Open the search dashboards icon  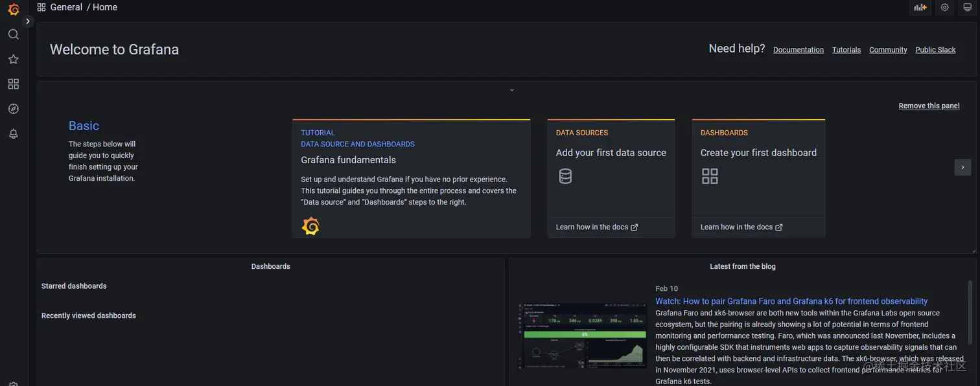(x=14, y=34)
